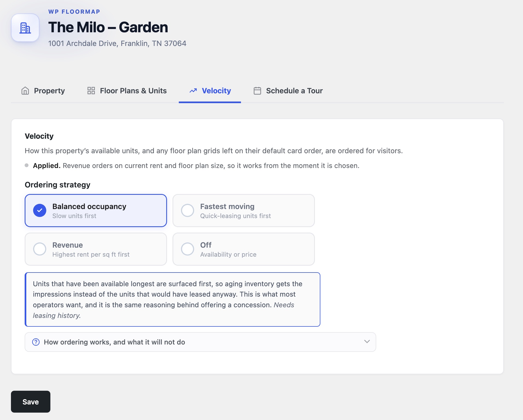
Task: Select the Velocity tab label
Action: click(216, 91)
